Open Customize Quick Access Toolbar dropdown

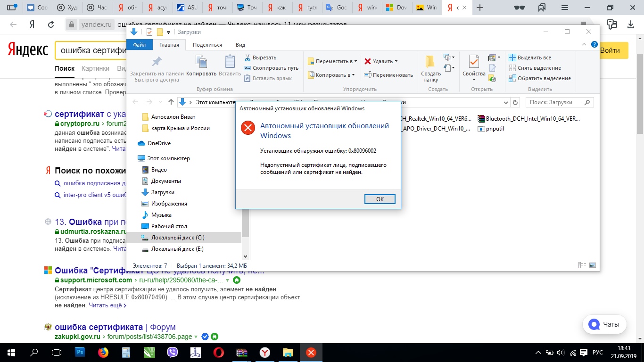(168, 32)
